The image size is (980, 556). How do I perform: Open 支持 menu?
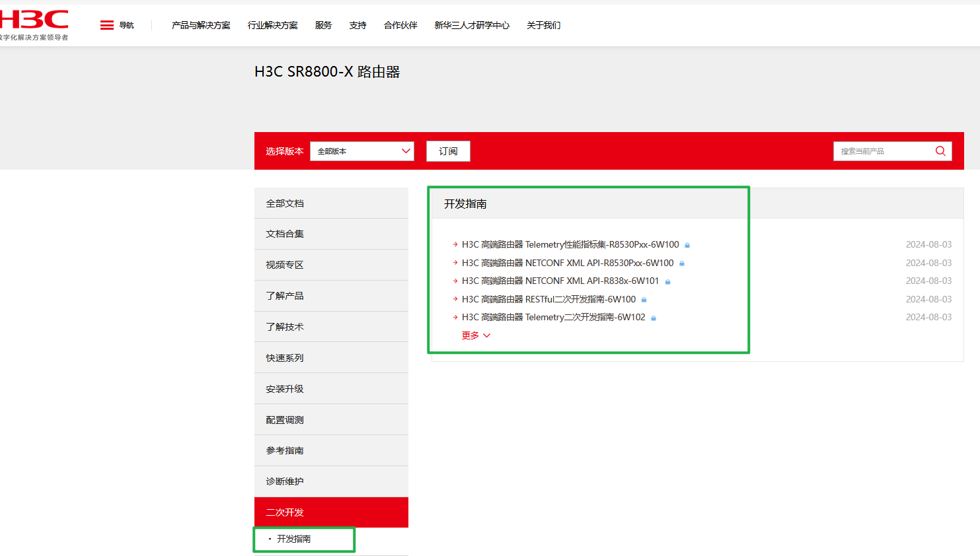pos(358,25)
